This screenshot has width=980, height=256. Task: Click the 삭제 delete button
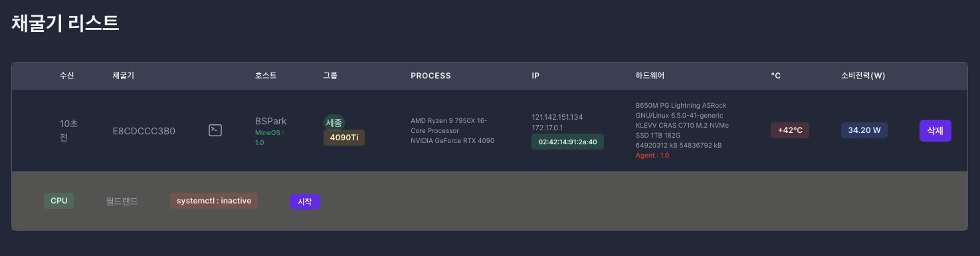click(x=935, y=130)
